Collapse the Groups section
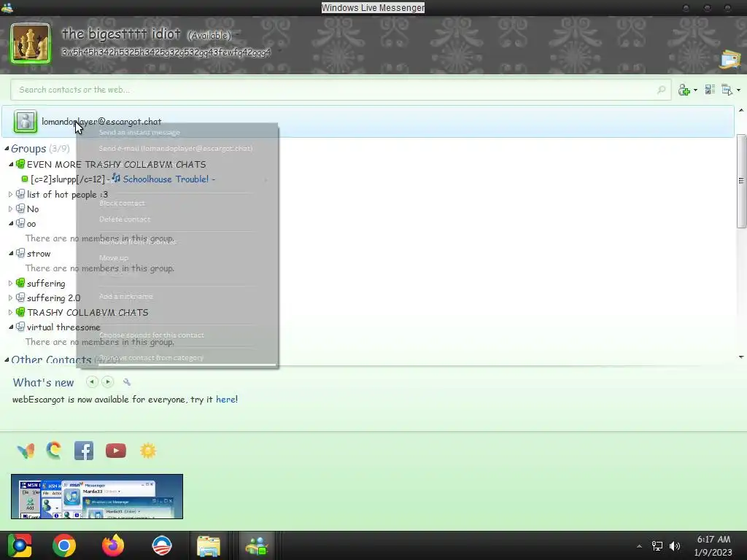 [7, 149]
